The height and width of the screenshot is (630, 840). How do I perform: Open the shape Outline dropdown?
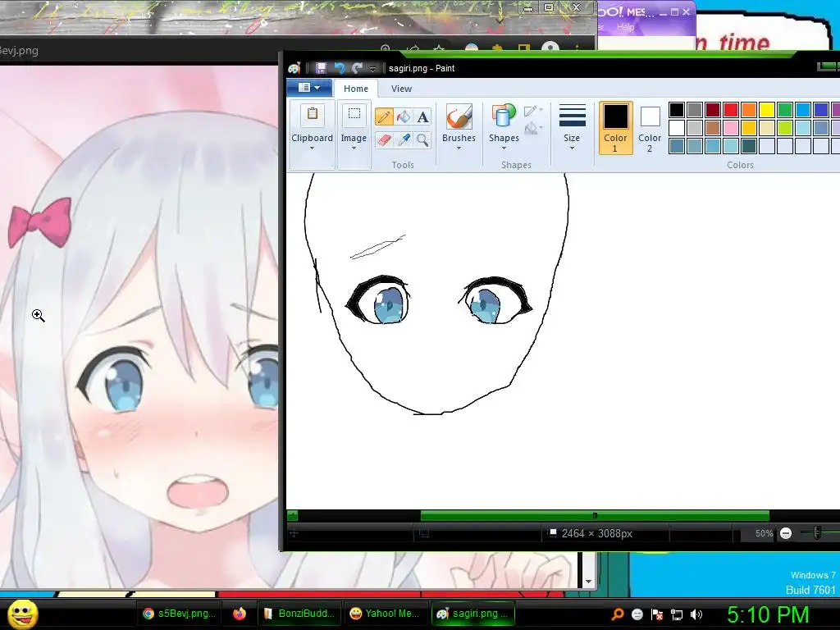[533, 111]
